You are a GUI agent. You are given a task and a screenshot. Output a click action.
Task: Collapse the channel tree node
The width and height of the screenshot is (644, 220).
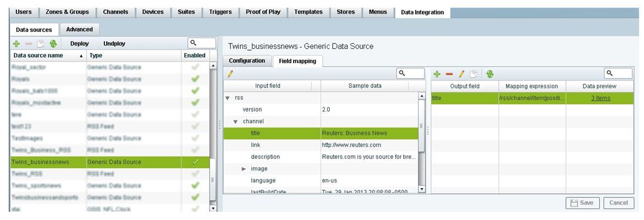pyautogui.click(x=236, y=122)
